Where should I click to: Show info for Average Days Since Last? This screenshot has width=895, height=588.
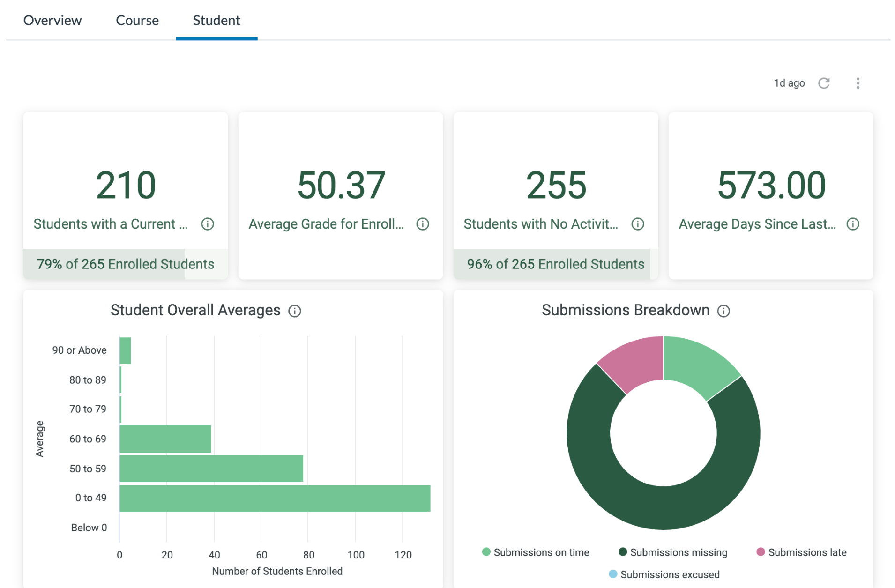pyautogui.click(x=852, y=224)
